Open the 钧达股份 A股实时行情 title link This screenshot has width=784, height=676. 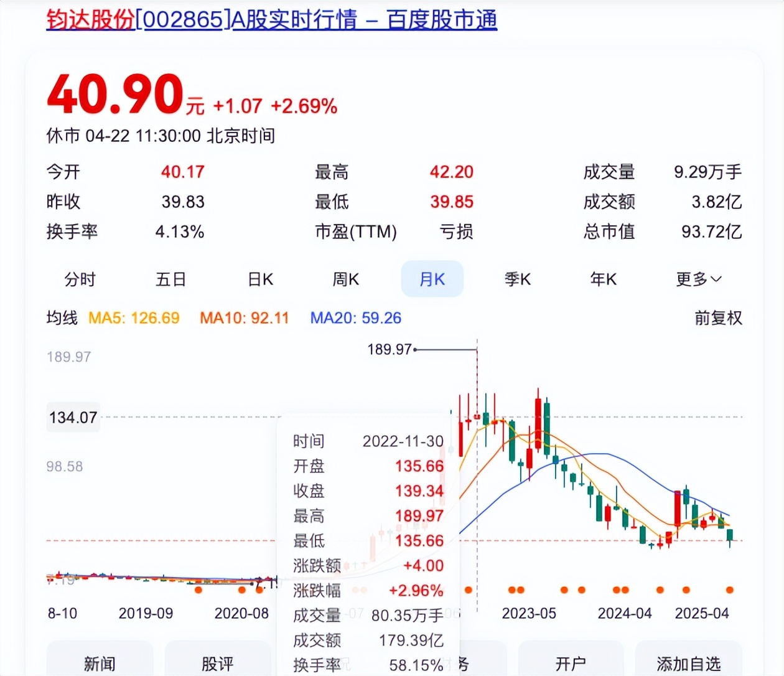271,20
